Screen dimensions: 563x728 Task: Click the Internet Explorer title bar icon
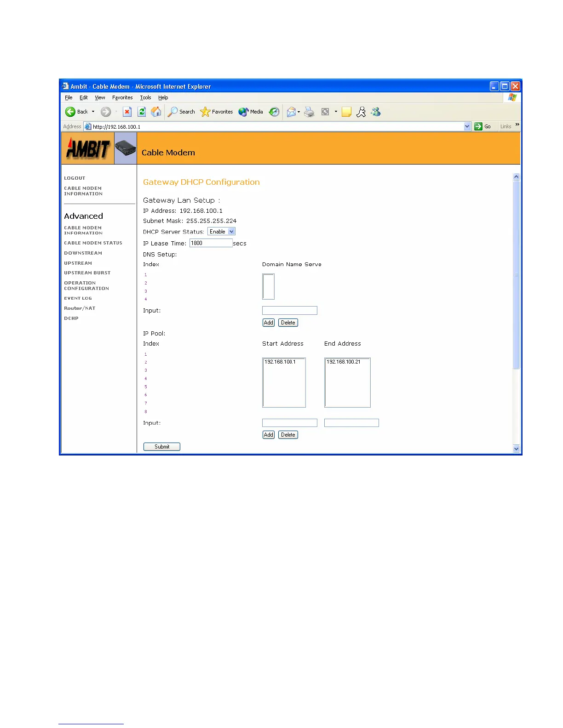tap(65, 86)
